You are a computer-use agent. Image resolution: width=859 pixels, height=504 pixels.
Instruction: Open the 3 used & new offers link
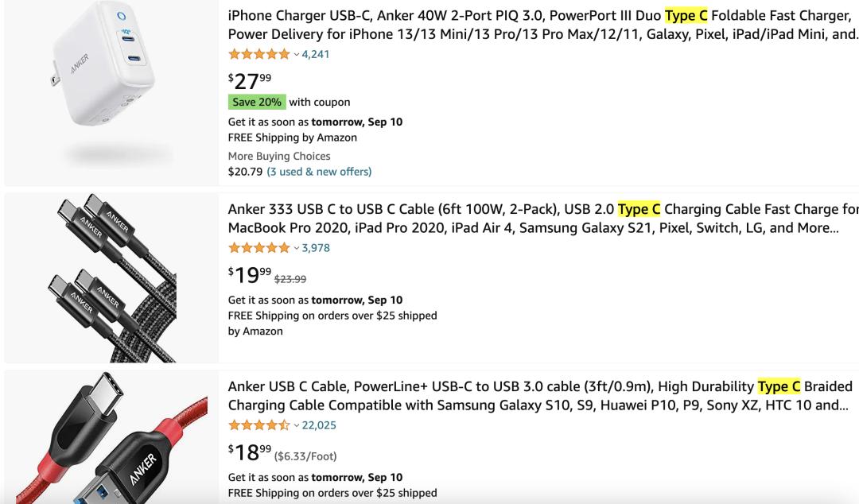point(319,172)
